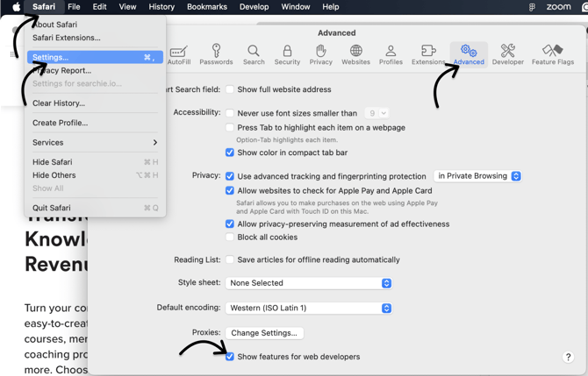This screenshot has width=588, height=376.
Task: Expand the Services submenu
Action: tap(95, 142)
